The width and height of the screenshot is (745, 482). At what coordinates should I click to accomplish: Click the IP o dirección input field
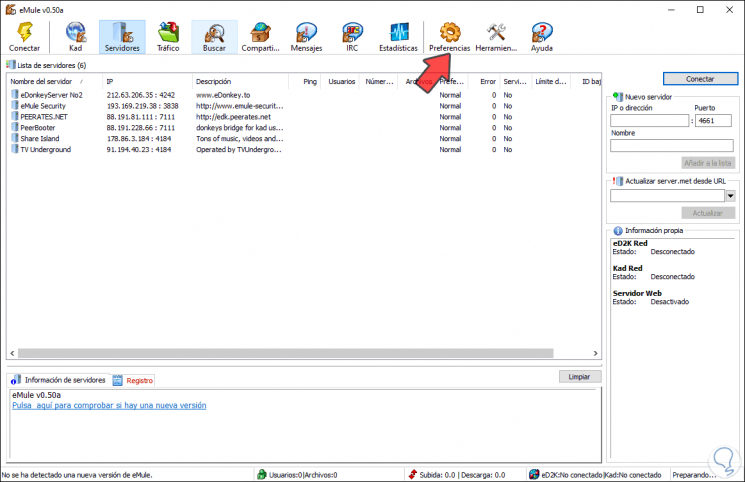click(x=649, y=121)
